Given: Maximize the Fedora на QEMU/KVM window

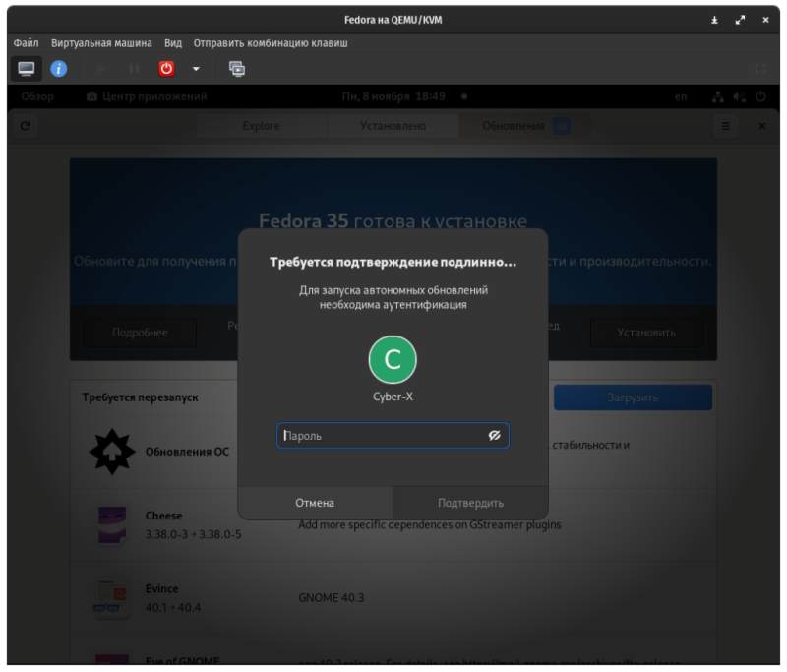Looking at the screenshot, I should 740,20.
